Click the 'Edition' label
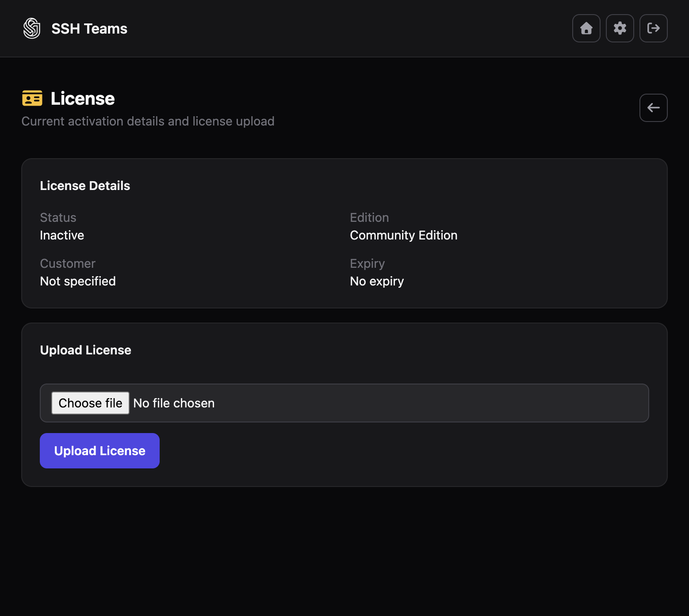Image resolution: width=689 pixels, height=616 pixels. tap(369, 217)
